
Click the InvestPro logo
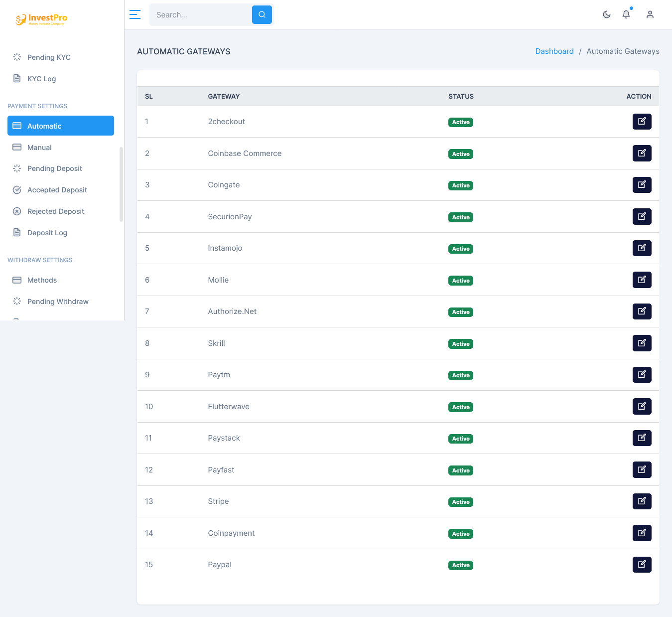(x=41, y=19)
